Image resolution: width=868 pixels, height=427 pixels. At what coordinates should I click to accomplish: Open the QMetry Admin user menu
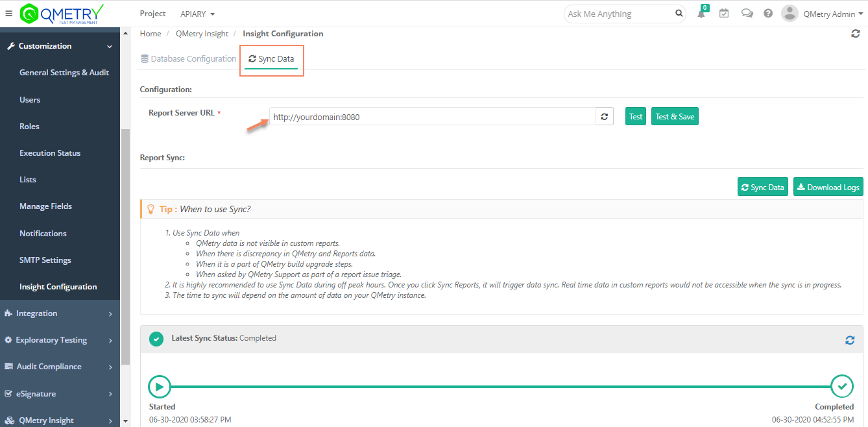(833, 14)
